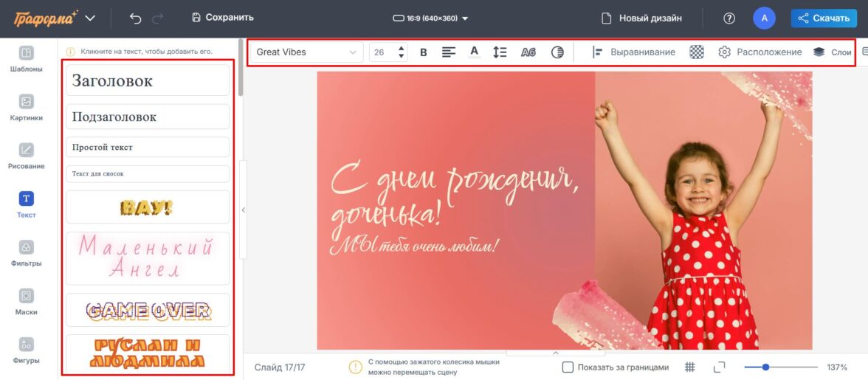Click the text opacity circle icon

coord(557,52)
